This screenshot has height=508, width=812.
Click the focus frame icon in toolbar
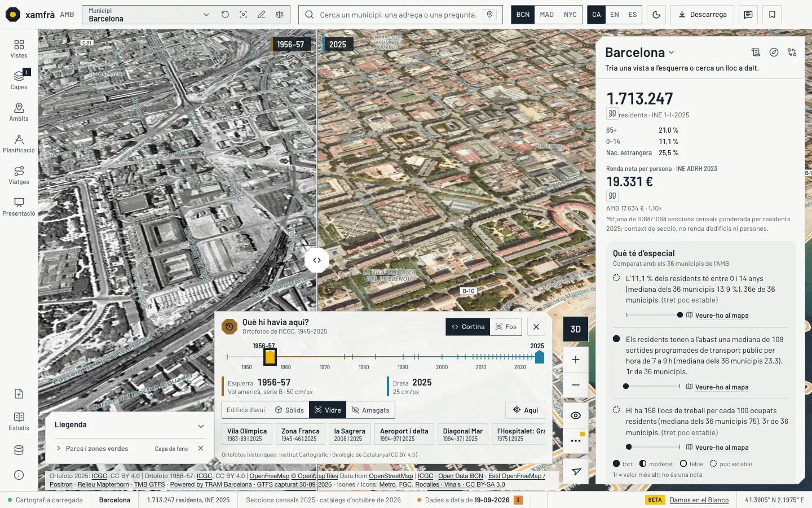point(243,15)
